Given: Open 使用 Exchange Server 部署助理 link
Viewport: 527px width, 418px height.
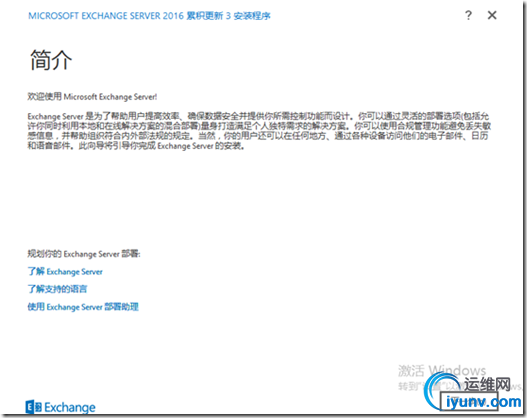Looking at the screenshot, I should coord(83,307).
